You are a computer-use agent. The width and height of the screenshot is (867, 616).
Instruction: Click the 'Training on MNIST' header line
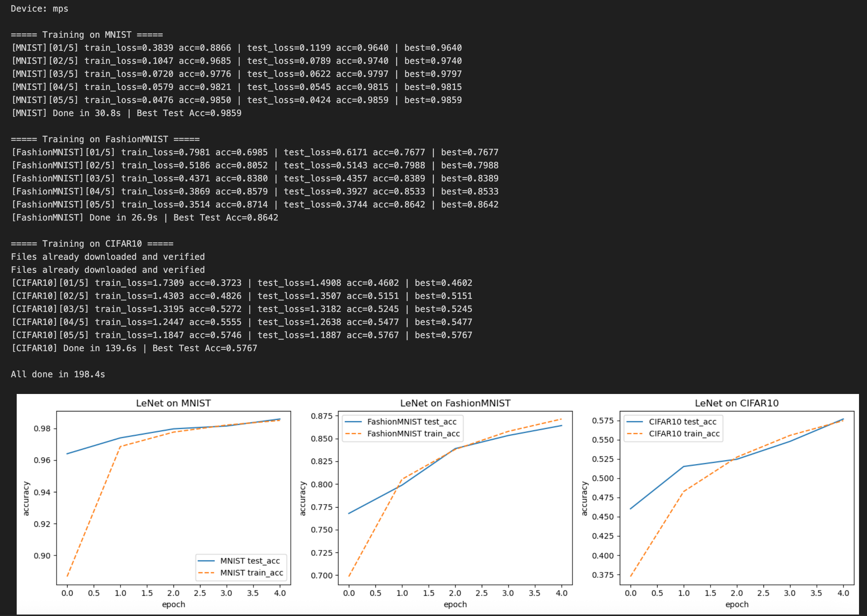(x=87, y=35)
